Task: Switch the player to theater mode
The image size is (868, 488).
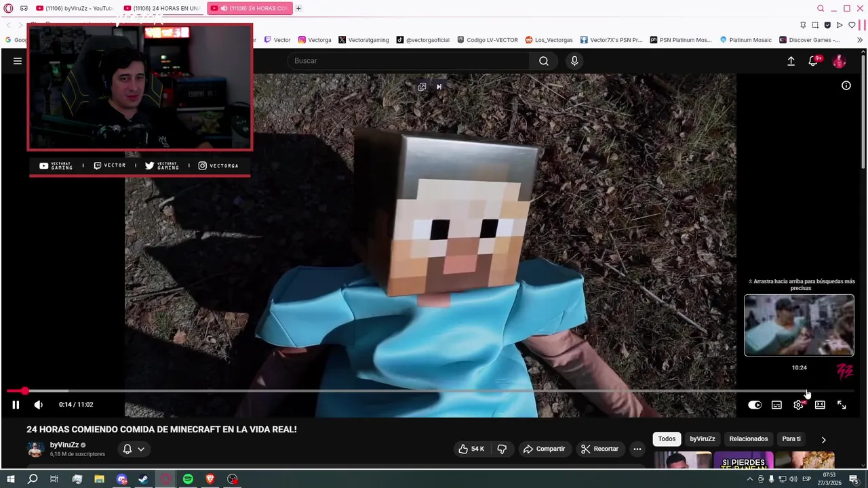Action: point(820,405)
